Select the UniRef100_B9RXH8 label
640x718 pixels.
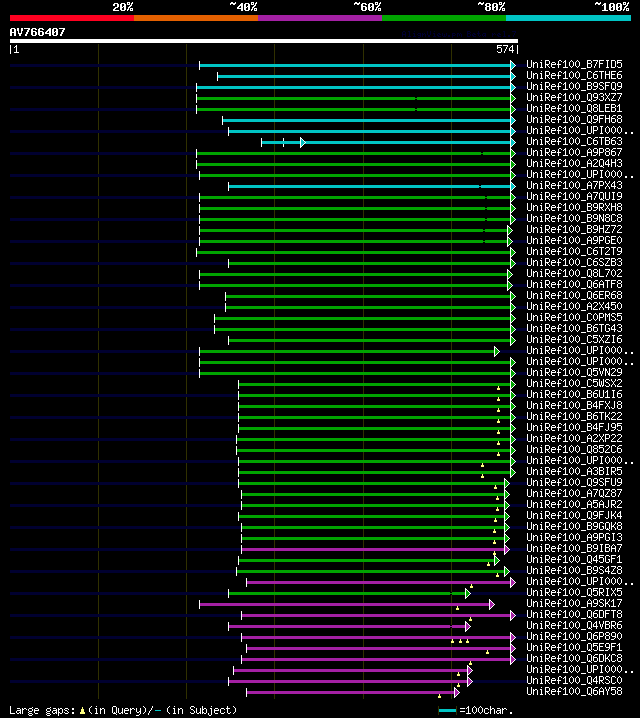574,207
